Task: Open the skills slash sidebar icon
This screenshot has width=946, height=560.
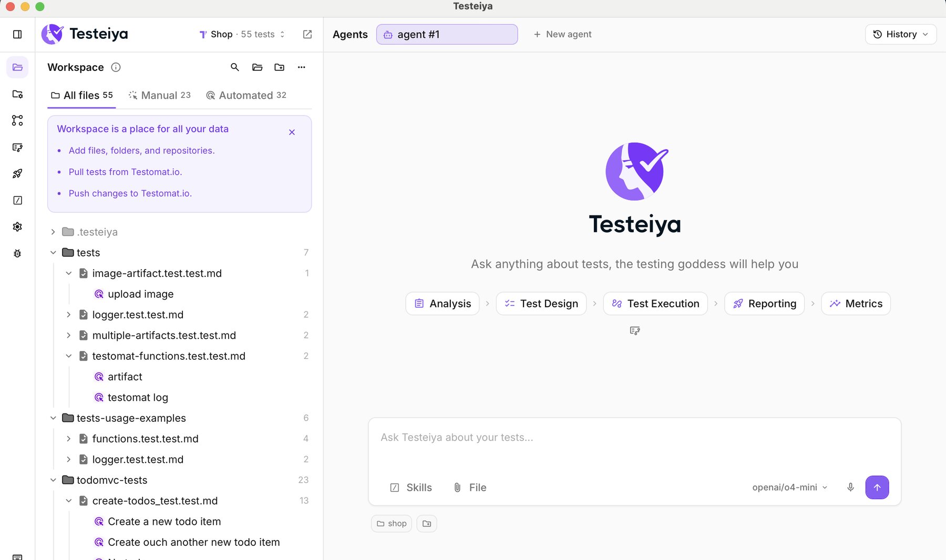Action: [x=17, y=200]
